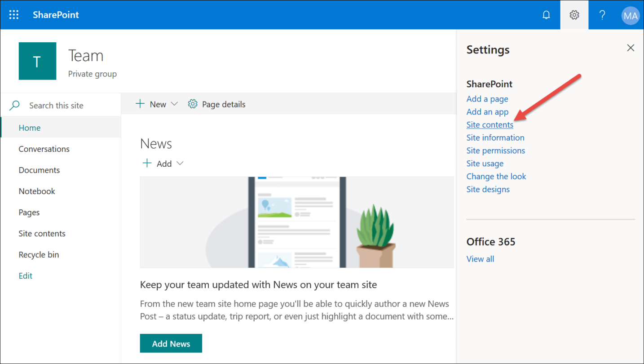Go to SharePoint home from header
Image resolution: width=644 pixels, height=364 pixels.
pyautogui.click(x=56, y=15)
